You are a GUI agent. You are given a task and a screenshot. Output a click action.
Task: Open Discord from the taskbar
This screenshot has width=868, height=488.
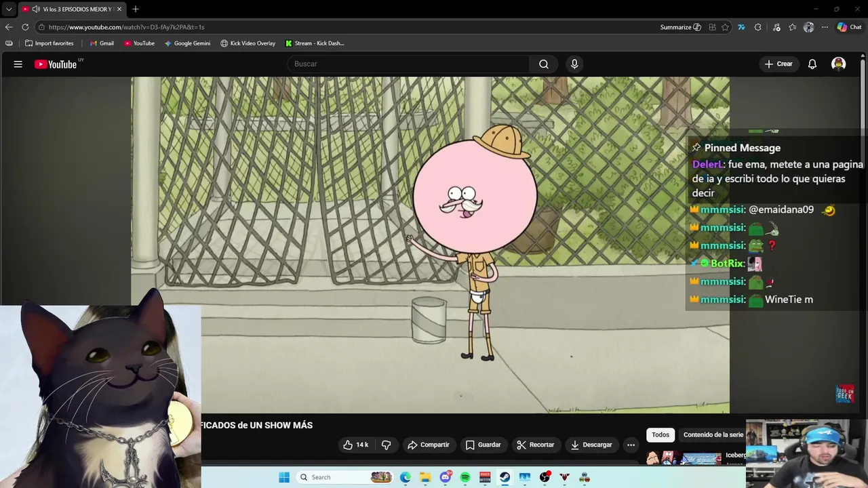point(446,477)
